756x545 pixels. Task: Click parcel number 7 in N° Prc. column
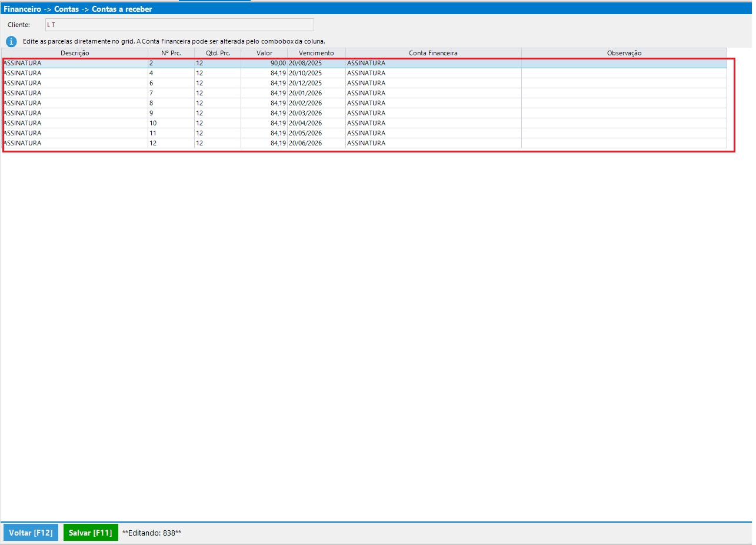171,93
